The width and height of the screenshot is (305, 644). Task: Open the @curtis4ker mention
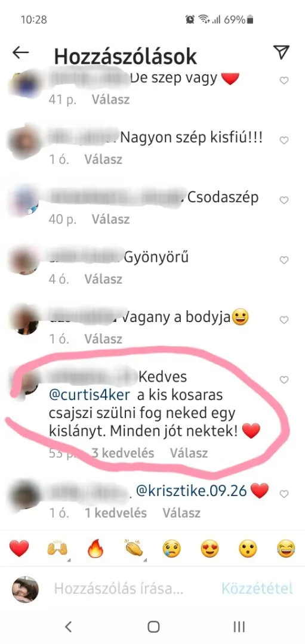tap(90, 395)
